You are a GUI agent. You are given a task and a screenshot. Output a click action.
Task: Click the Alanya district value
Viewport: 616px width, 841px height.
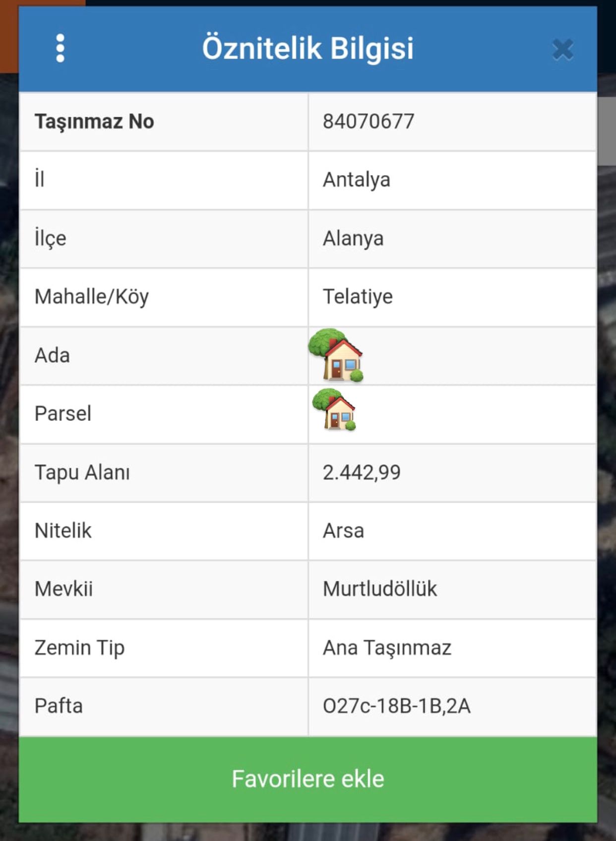(x=353, y=238)
